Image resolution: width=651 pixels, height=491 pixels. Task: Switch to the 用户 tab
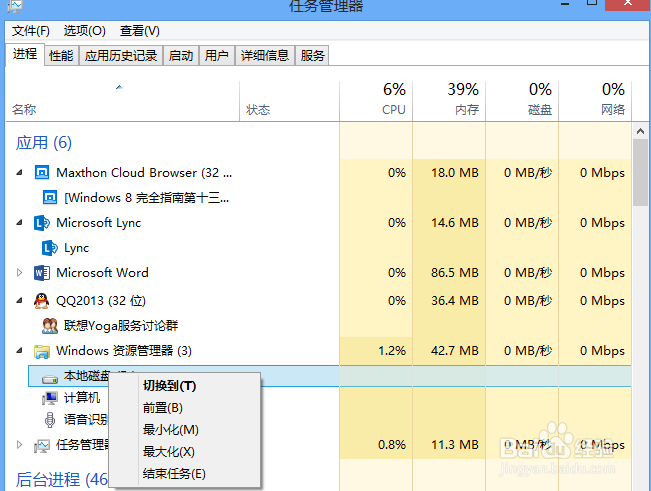tap(217, 56)
